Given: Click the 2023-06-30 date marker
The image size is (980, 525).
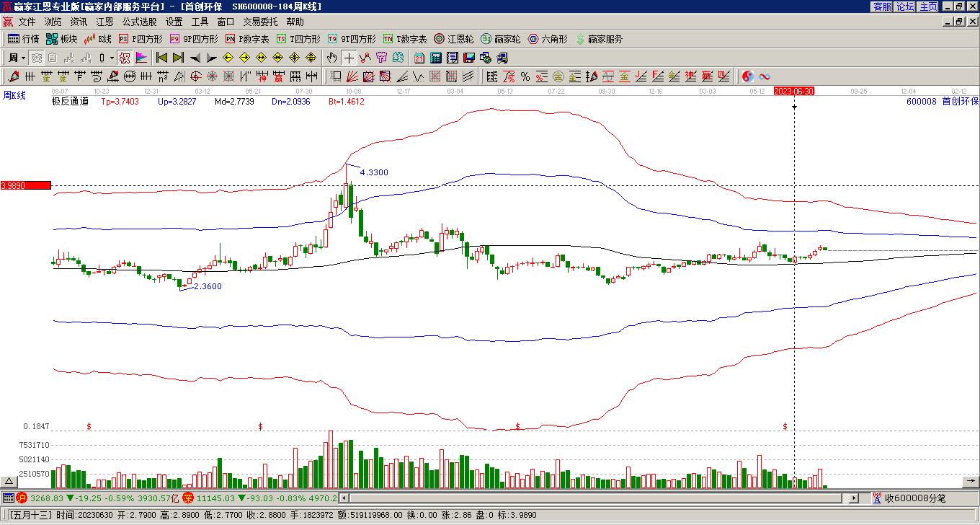Looking at the screenshot, I should (793, 91).
